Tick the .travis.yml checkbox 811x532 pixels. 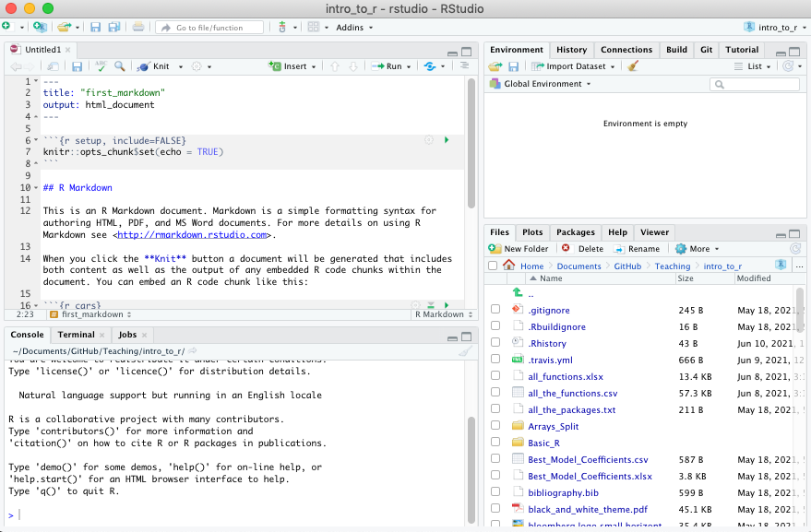pos(495,359)
